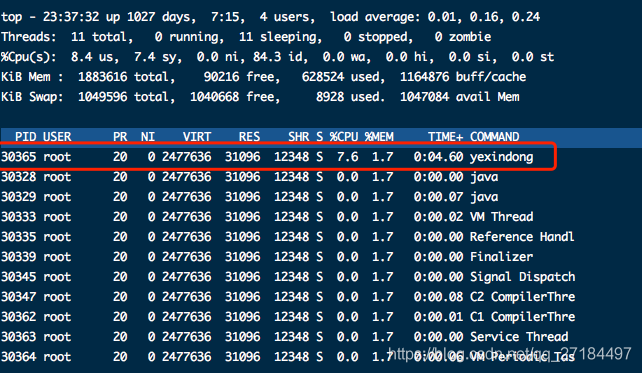
Task: Select the USER column header
Action: [x=57, y=136]
